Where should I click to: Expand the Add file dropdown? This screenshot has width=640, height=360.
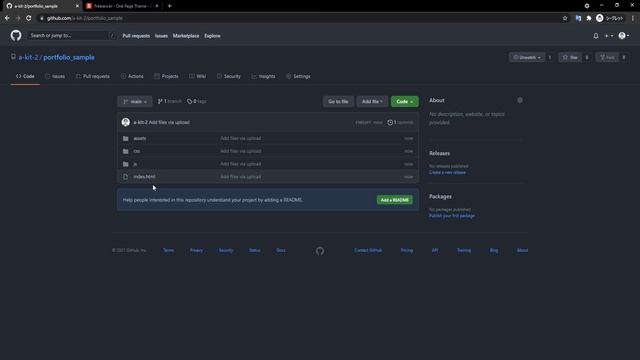pos(372,102)
